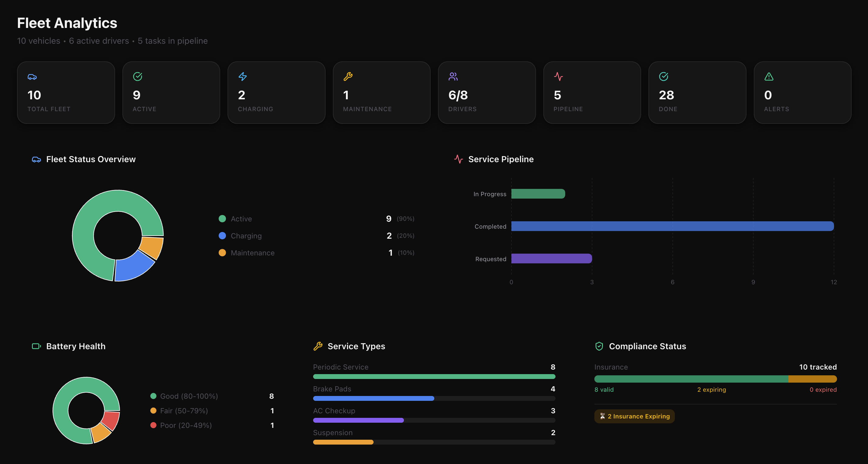
Task: Select the Poor (20-49%) battery legend entry
Action: [186, 425]
